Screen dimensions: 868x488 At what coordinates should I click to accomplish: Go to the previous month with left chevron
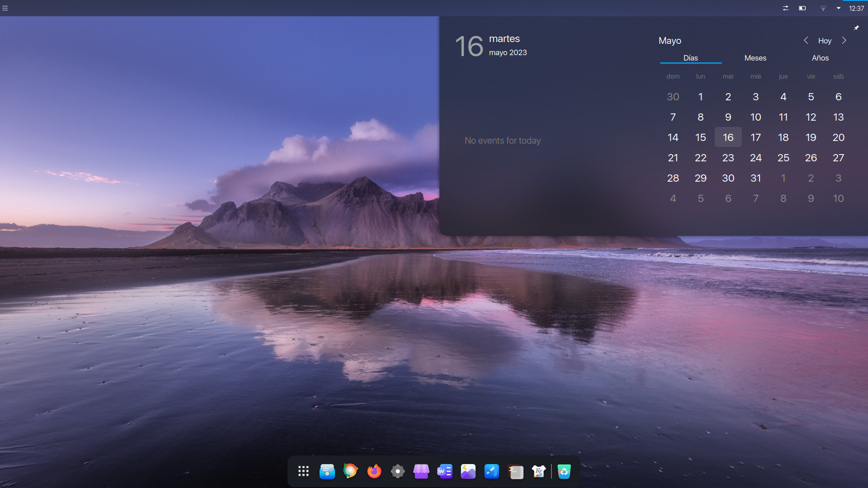coord(806,40)
